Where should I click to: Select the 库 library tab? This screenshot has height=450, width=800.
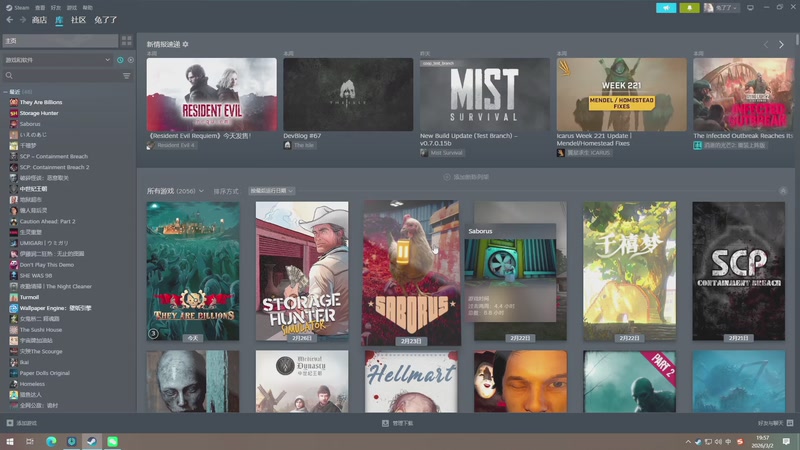59,20
